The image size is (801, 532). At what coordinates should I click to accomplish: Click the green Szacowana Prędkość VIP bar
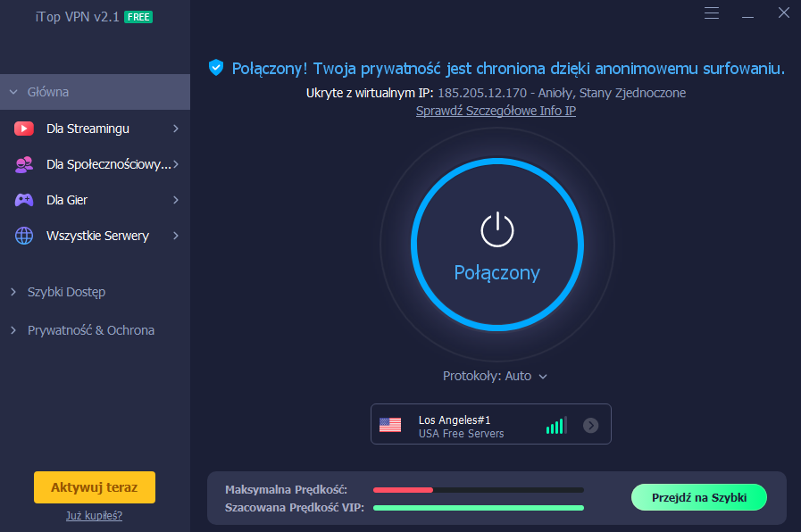(x=478, y=508)
